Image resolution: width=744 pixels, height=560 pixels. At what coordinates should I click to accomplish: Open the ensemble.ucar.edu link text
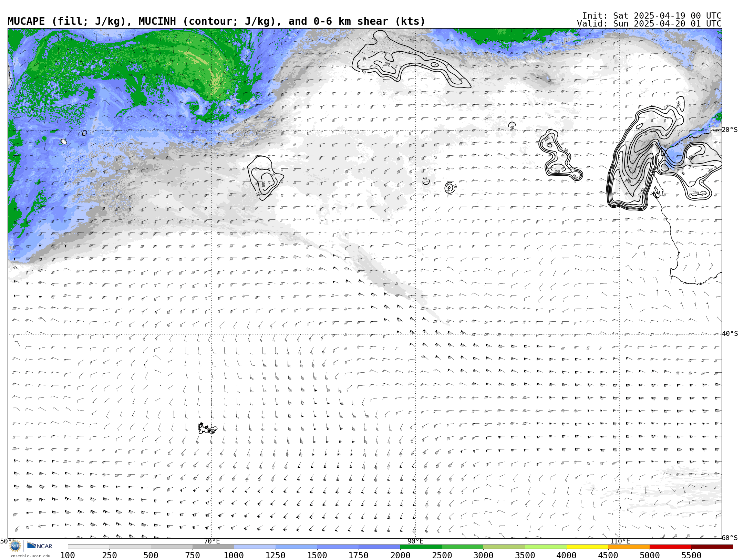(x=30, y=556)
